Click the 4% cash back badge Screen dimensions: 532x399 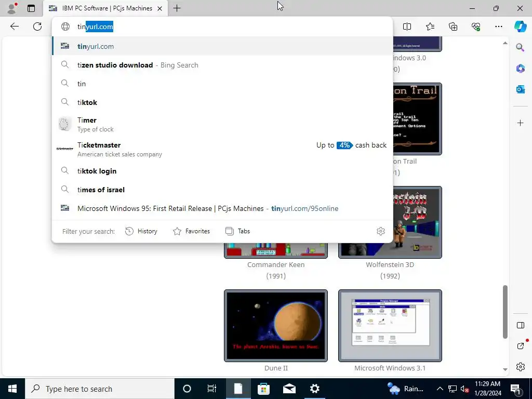click(x=344, y=145)
